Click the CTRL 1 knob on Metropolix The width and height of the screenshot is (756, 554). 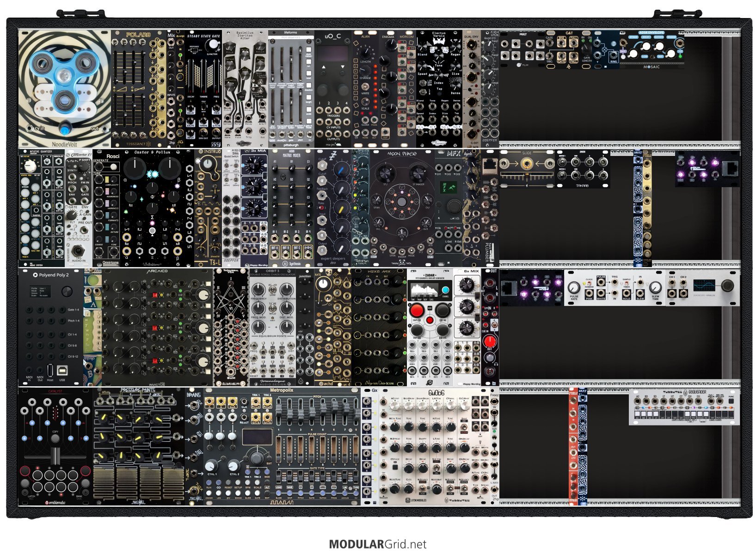tap(212, 466)
